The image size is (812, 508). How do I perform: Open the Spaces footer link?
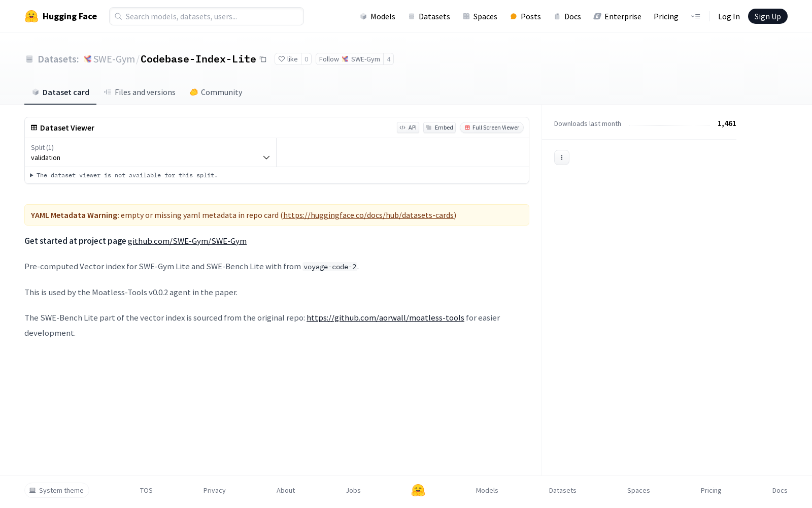(638, 490)
